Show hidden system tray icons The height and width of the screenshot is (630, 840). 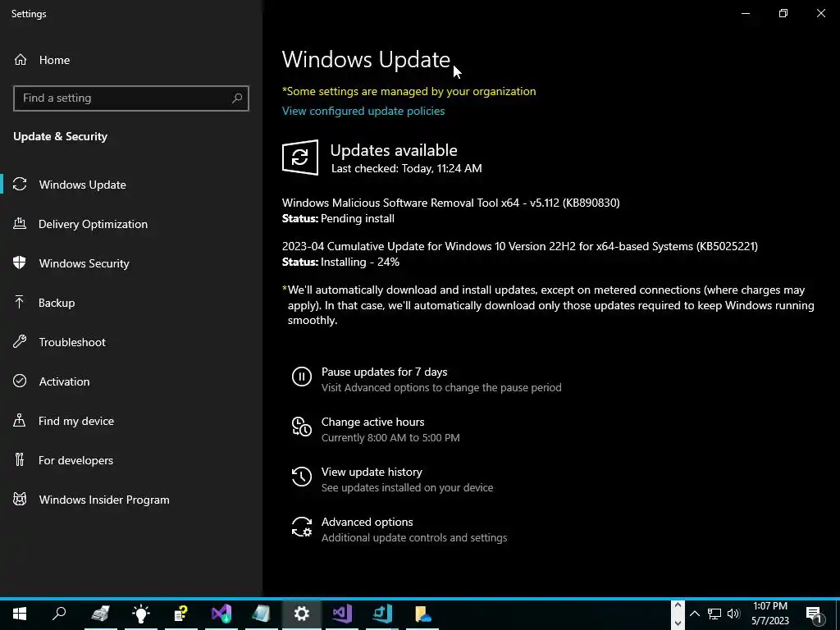coord(694,614)
